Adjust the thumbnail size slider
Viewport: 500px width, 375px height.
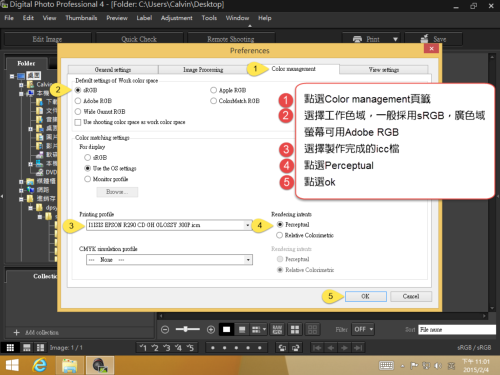coord(187,329)
